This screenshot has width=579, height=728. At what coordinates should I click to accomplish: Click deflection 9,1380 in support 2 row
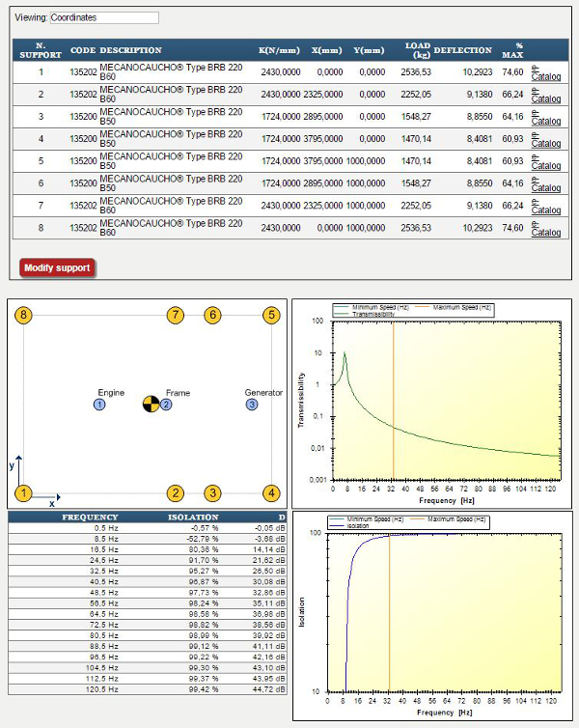click(x=480, y=95)
